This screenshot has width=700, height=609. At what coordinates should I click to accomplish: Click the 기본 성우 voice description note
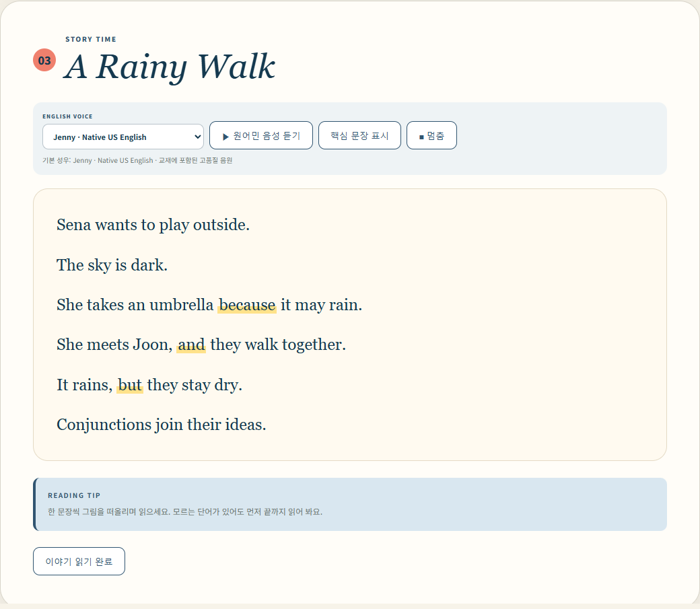(x=137, y=160)
